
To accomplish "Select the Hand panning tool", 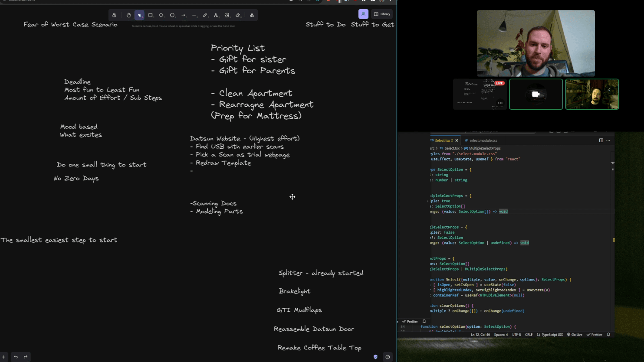I will coord(128,15).
